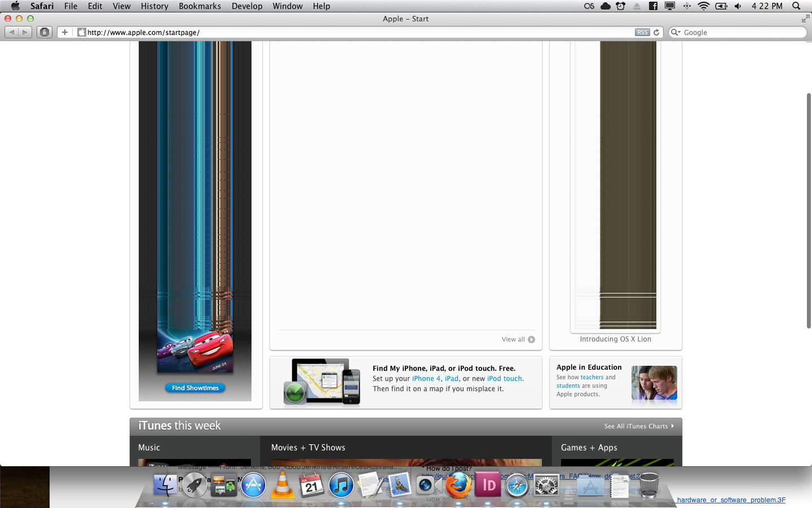Open iCal calendar showing 21
812x508 pixels.
pos(312,485)
